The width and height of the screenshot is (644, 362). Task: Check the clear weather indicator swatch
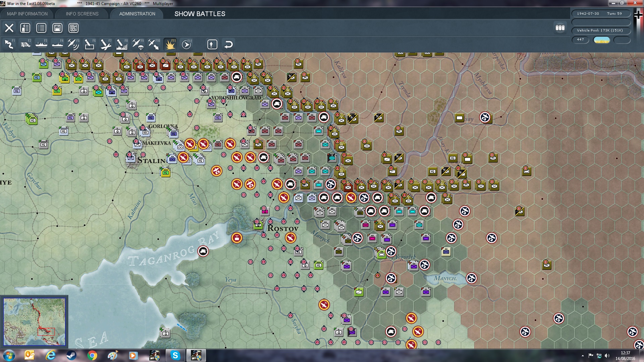click(x=601, y=40)
